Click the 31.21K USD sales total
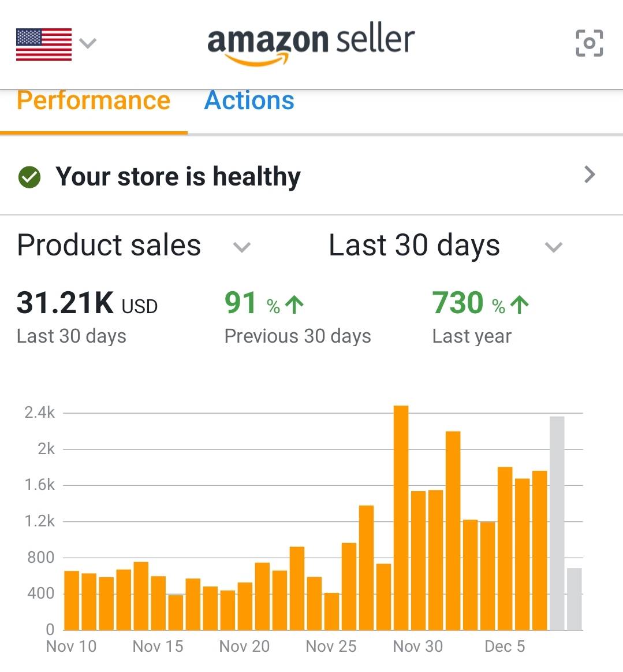This screenshot has width=623, height=672. pos(87,303)
